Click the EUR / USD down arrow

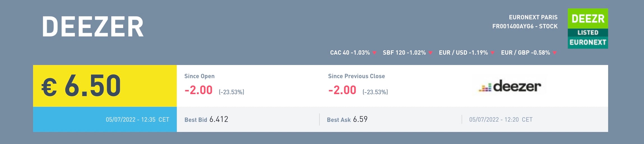pyautogui.click(x=492, y=53)
